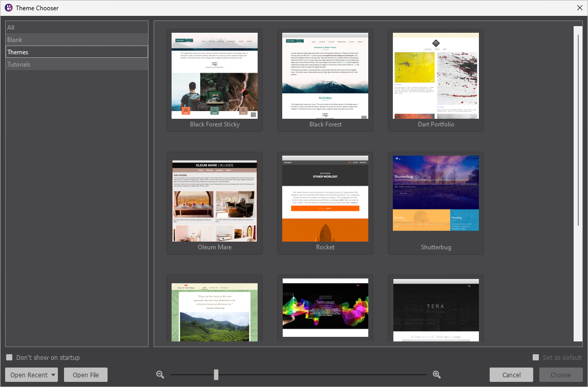
Task: Select the All category in the sidebar
Action: [x=77, y=27]
